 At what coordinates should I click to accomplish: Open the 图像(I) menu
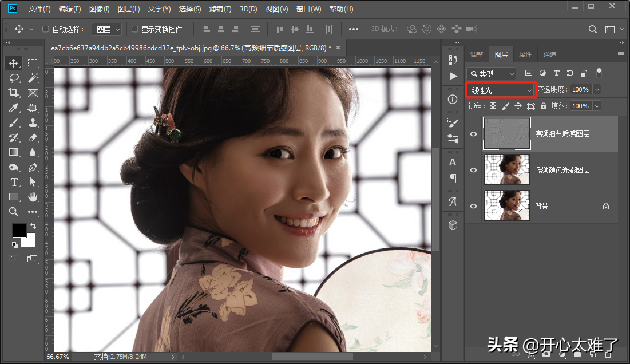(100, 9)
